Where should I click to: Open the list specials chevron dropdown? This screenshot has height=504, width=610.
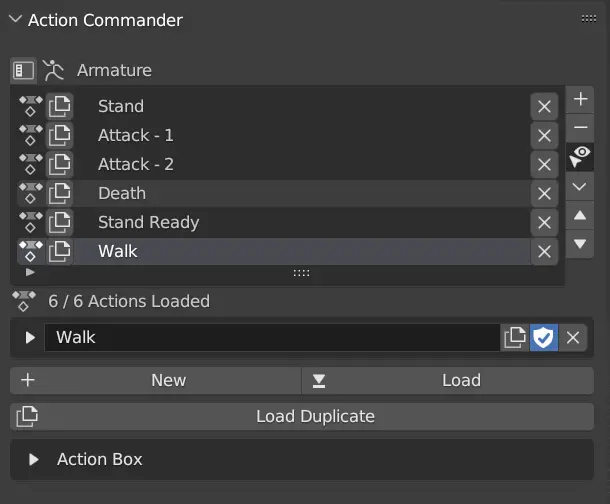pos(580,186)
